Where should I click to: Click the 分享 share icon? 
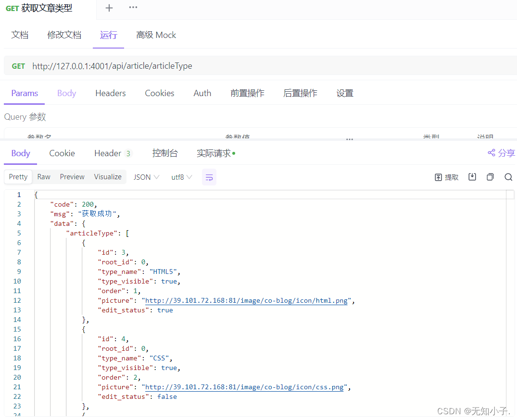point(501,153)
